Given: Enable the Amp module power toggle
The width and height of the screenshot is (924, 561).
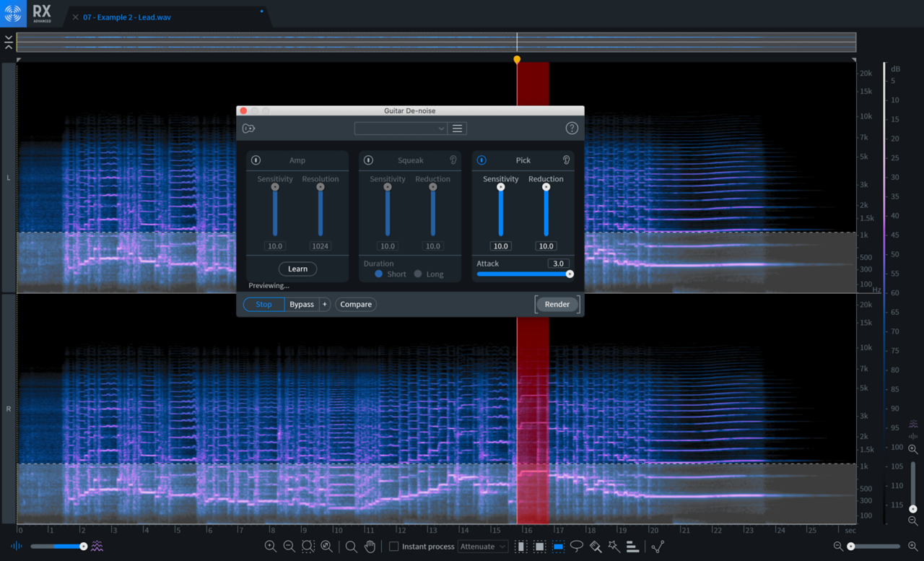Looking at the screenshot, I should pos(256,160).
